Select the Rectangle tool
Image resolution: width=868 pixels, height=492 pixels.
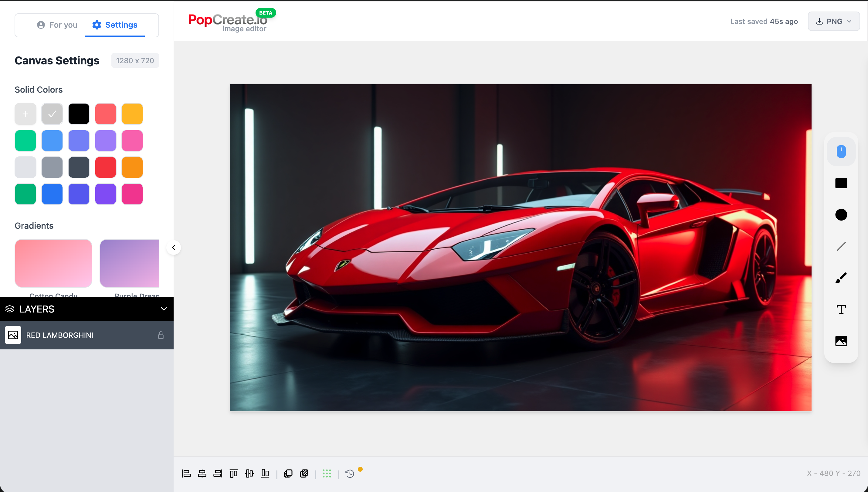point(841,183)
